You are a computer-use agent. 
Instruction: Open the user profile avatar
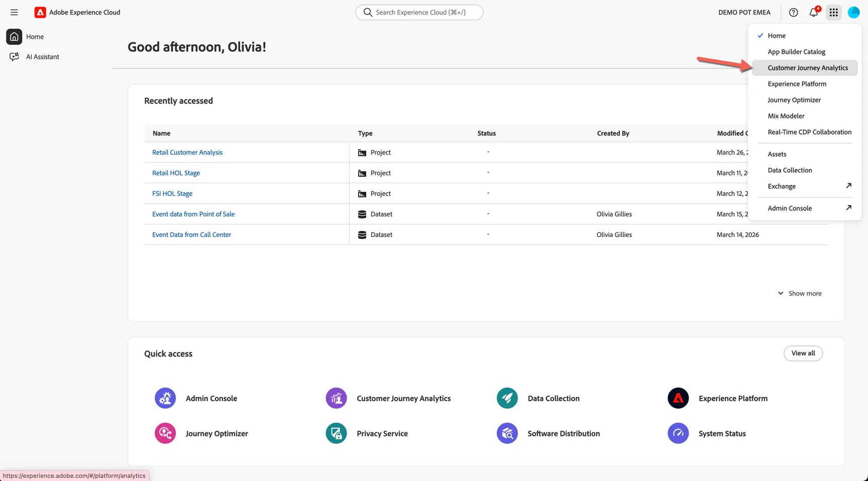click(854, 13)
